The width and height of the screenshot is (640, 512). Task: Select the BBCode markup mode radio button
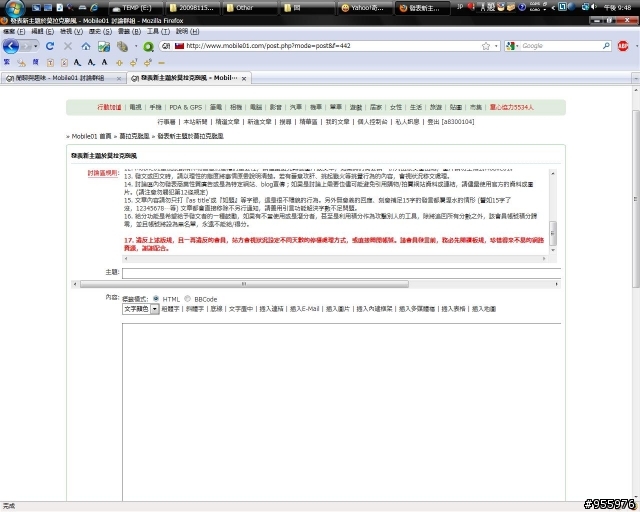pyautogui.click(x=187, y=299)
